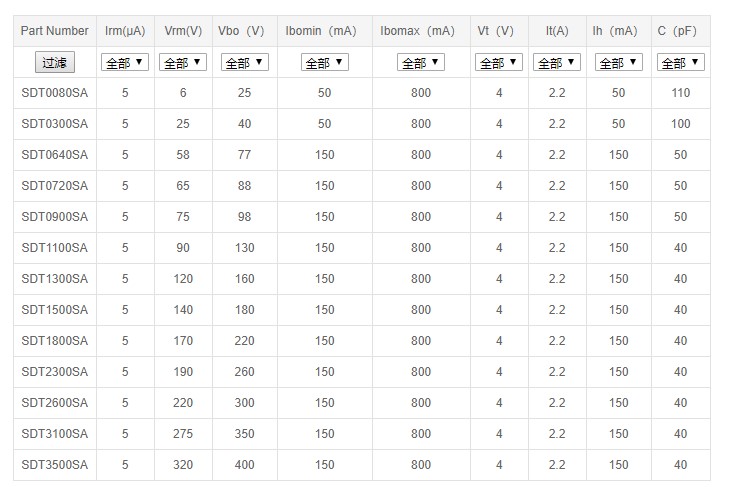735x487 pixels.
Task: Click the C (pF) column header
Action: pos(680,31)
